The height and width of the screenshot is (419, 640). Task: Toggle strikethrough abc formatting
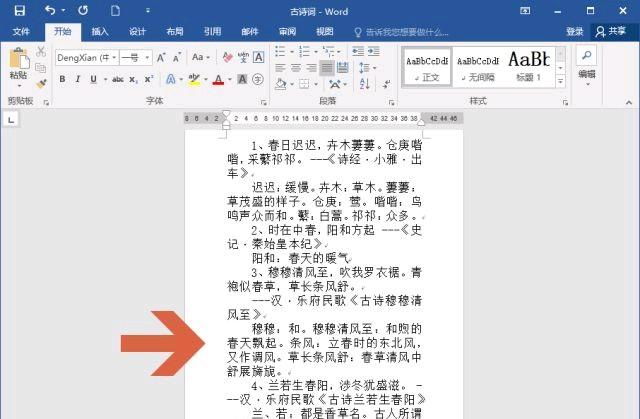pos(118,79)
